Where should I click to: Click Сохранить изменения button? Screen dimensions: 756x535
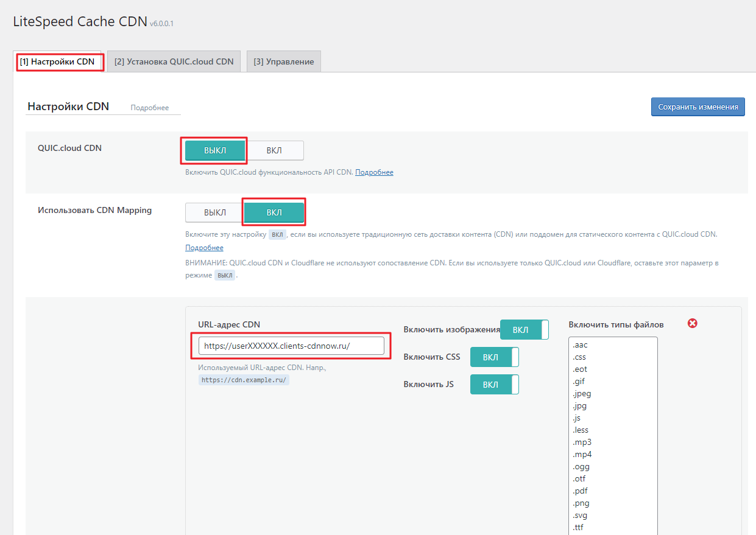[x=698, y=107]
